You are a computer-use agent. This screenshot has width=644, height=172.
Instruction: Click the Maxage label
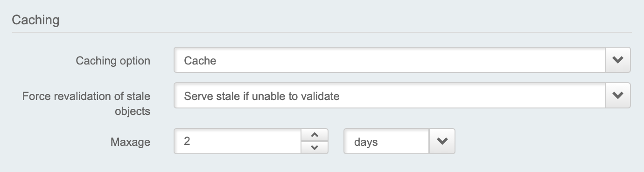point(130,142)
